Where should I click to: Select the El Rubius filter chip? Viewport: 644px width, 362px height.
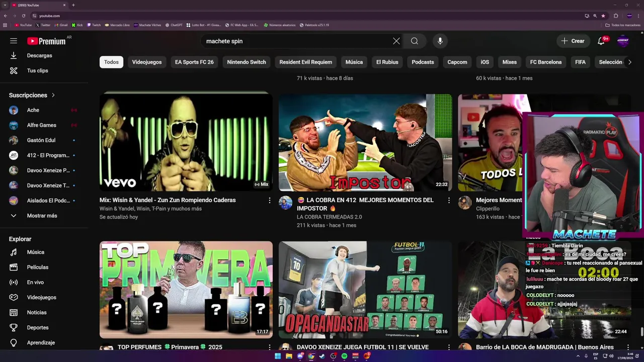pyautogui.click(x=387, y=62)
